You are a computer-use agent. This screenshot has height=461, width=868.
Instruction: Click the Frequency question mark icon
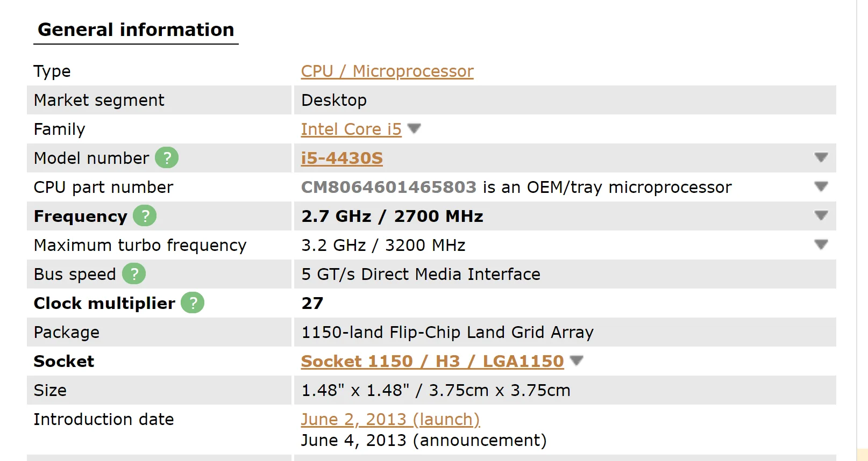click(x=145, y=216)
